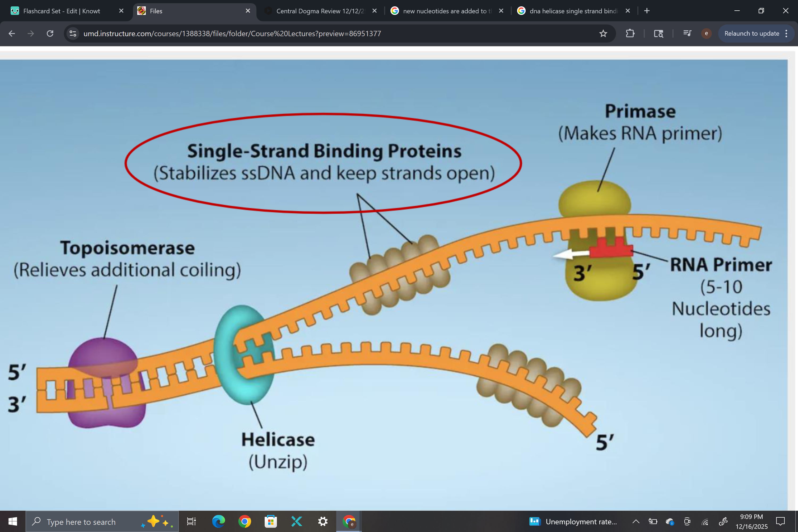Image resolution: width=798 pixels, height=532 pixels.
Task: Open profile avatar labeled e
Action: (706, 33)
